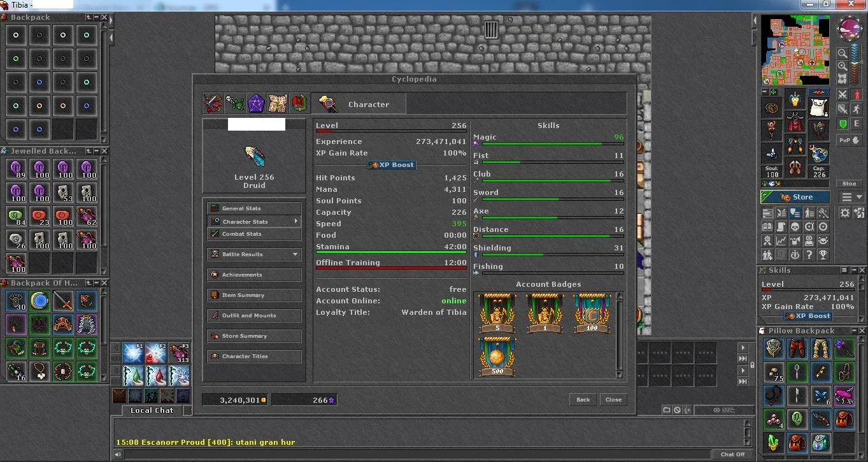This screenshot has height=462, width=868.
Task: Open the Items tab in Cyclopedia
Action: tap(213, 103)
